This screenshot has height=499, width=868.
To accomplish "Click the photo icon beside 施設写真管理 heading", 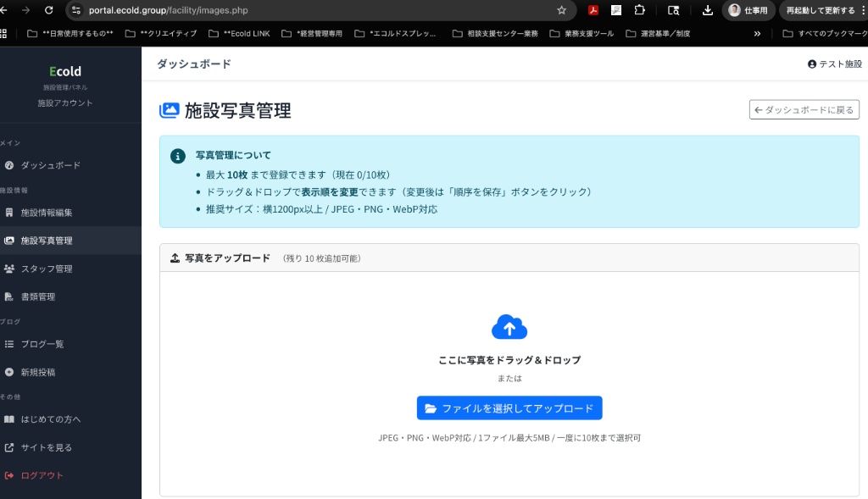I will pos(170,110).
